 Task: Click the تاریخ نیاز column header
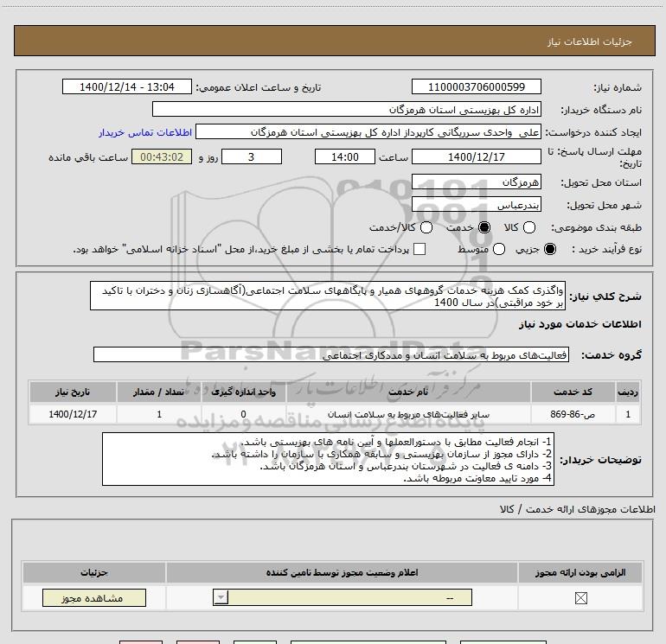point(73,392)
